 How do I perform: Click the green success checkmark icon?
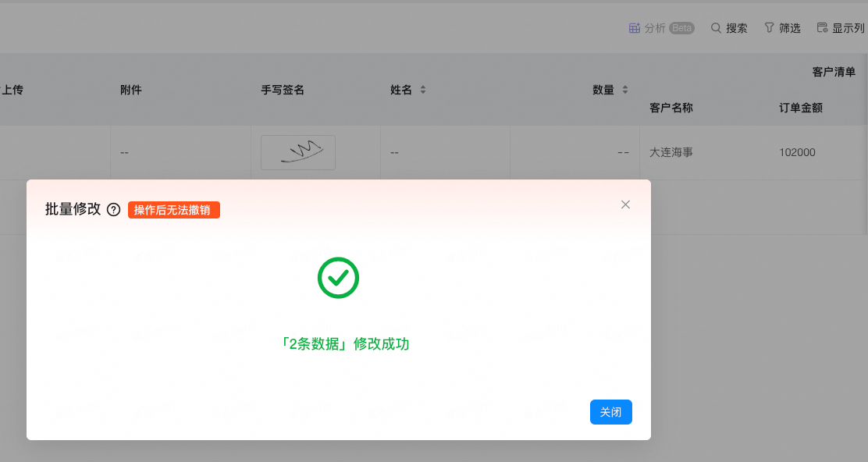[x=338, y=277]
